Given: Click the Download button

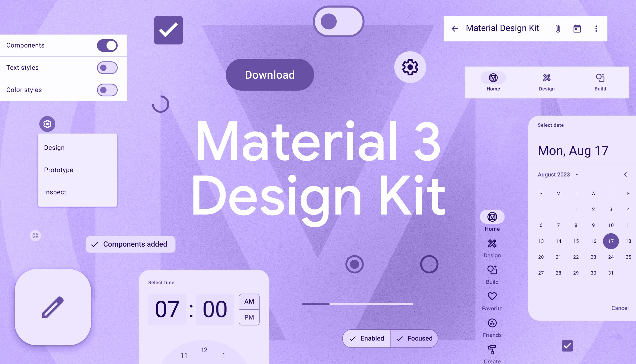Looking at the screenshot, I should (270, 75).
